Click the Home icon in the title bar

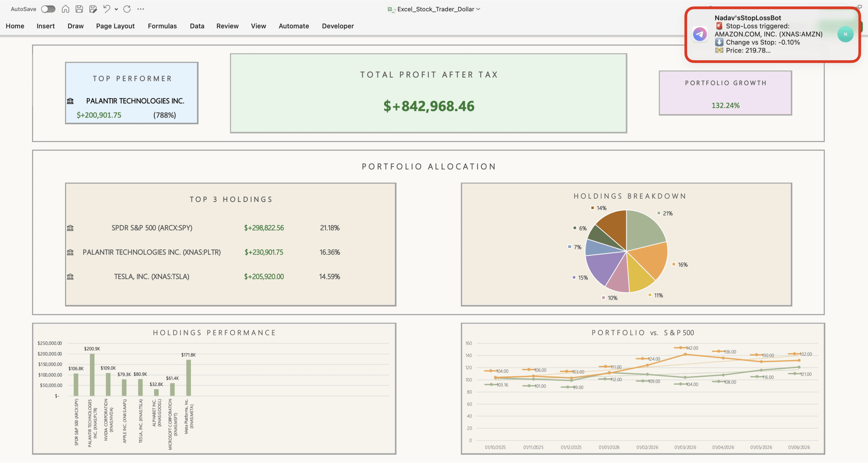(x=66, y=9)
